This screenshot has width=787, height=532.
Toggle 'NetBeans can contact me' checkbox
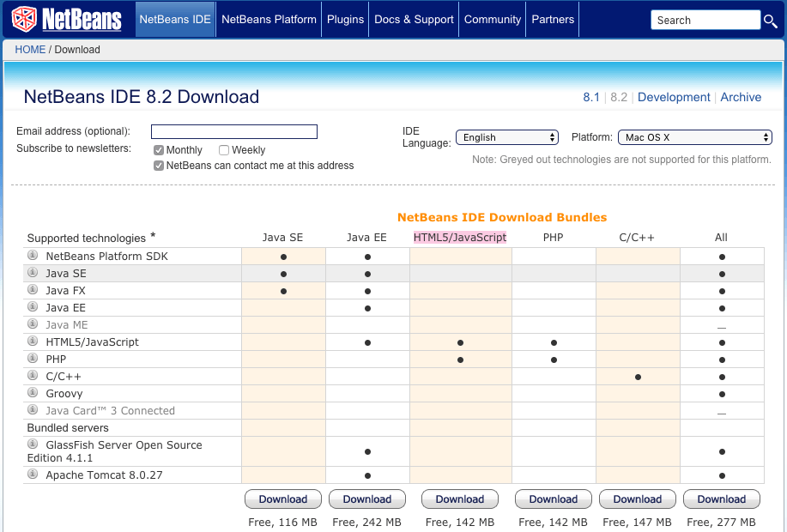159,166
